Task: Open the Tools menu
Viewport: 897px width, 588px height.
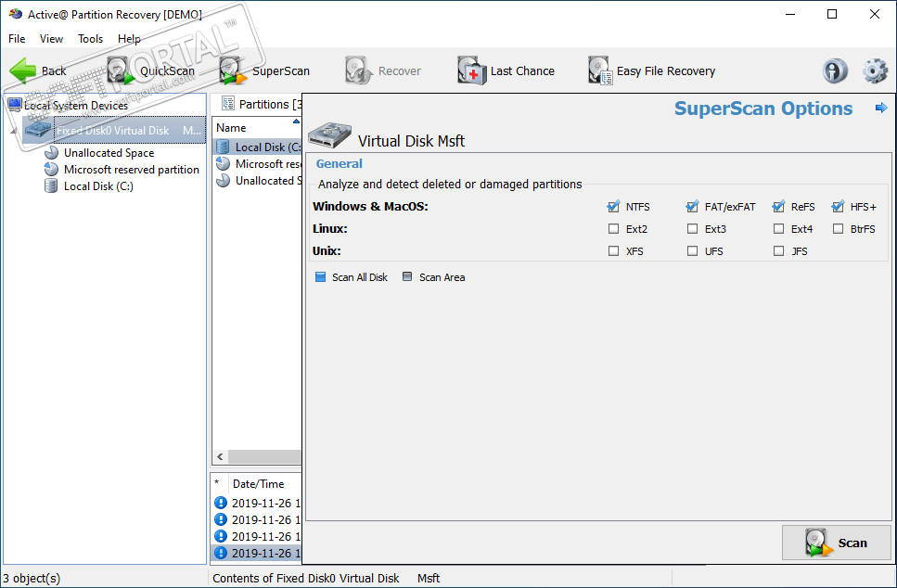Action: (90, 39)
